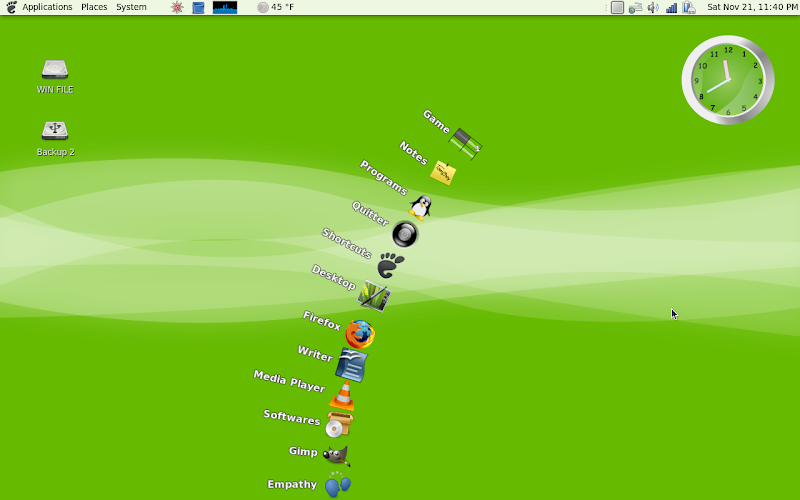Open the System menu
The width and height of the screenshot is (800, 500).
click(x=131, y=7)
